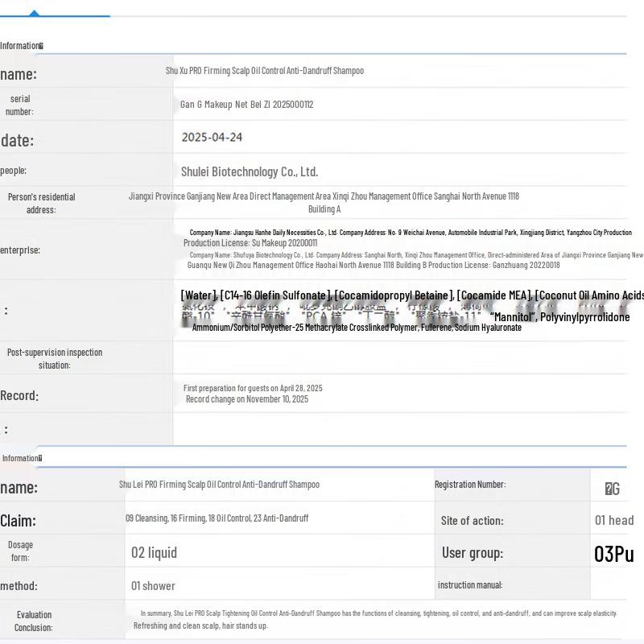Click the 'date:' row label
The width and height of the screenshot is (644, 644).
point(17,140)
